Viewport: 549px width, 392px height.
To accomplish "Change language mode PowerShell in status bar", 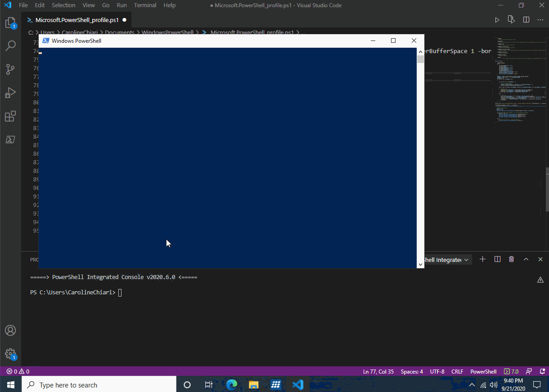I will click(483, 372).
